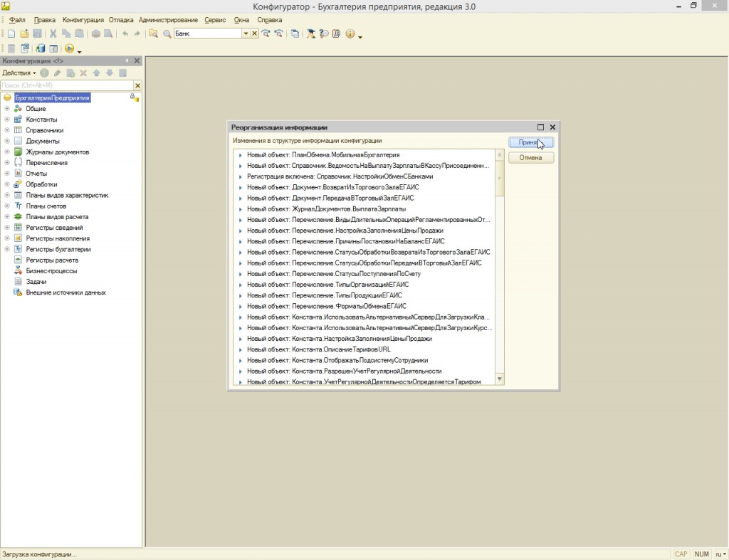The image size is (729, 560).
Task: Open dropdown arrow next to debug play icon
Action: [x=80, y=51]
